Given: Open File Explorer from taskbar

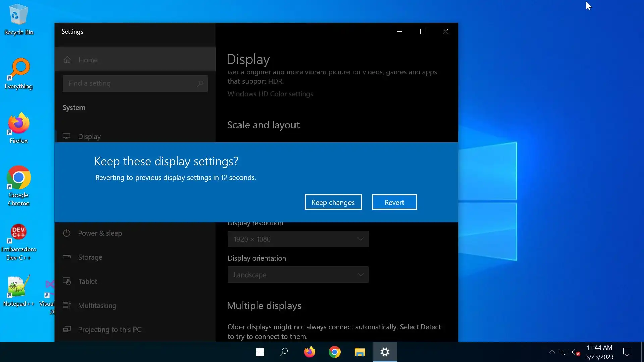Looking at the screenshot, I should pyautogui.click(x=360, y=352).
